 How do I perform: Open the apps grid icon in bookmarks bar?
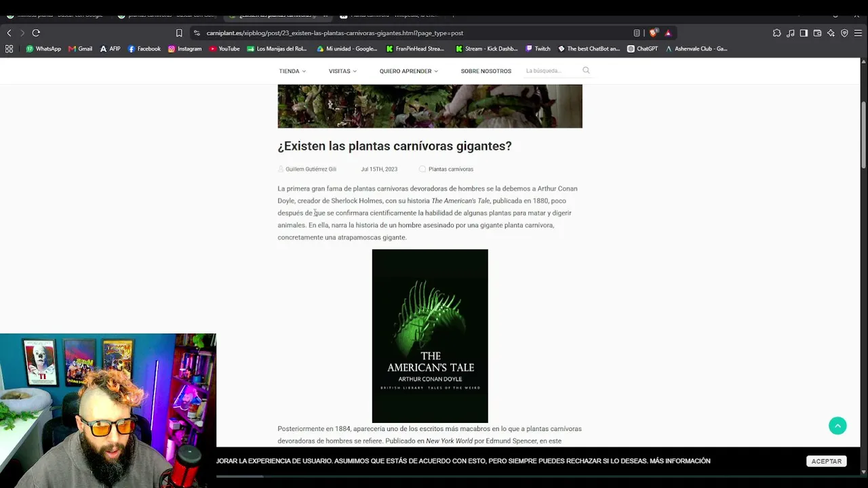click(9, 49)
